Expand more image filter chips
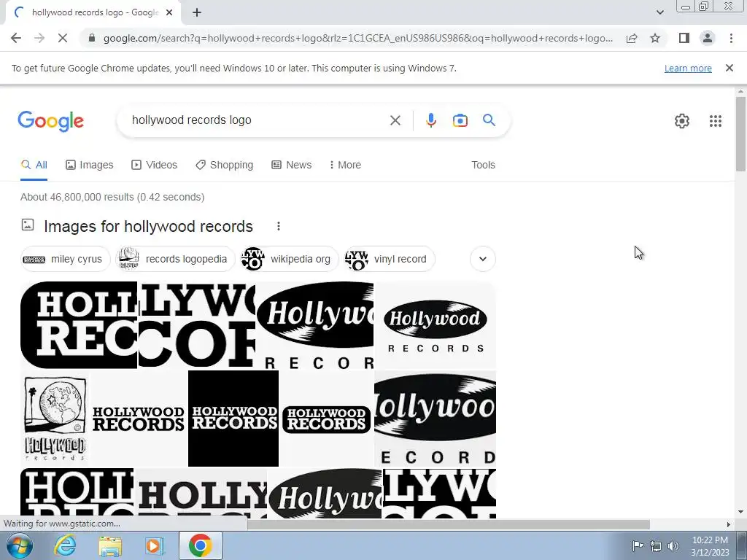This screenshot has width=747, height=560. [x=483, y=259]
